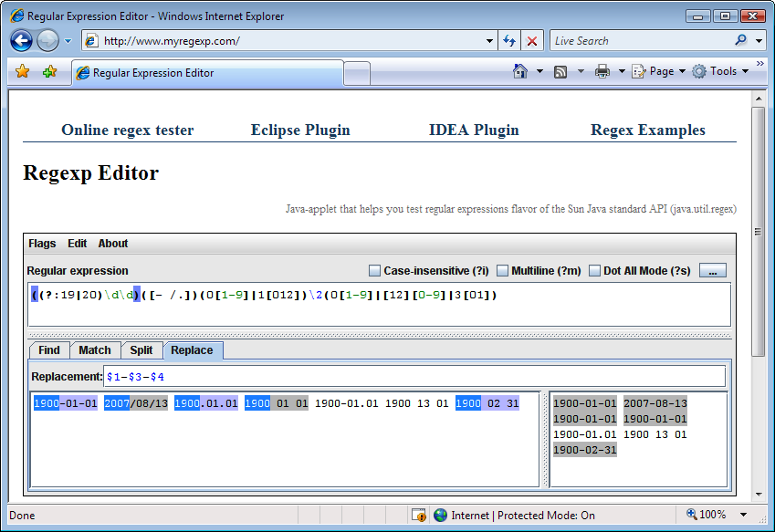Click the Replacement input field
Viewport: 775px width, 532px height.
pyautogui.click(x=414, y=376)
